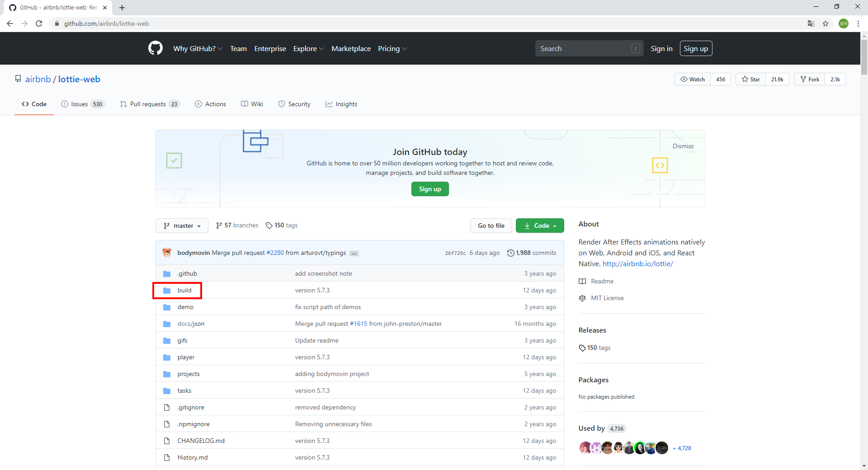Screen dimensions: 868x470
Task: Click Team in the top navigation
Action: pos(238,48)
